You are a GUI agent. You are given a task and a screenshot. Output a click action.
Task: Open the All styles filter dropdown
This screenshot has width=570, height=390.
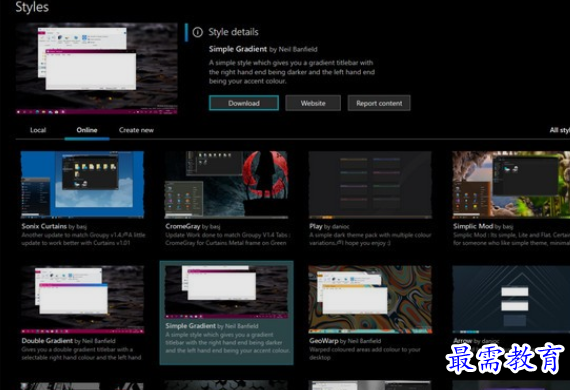click(x=560, y=130)
